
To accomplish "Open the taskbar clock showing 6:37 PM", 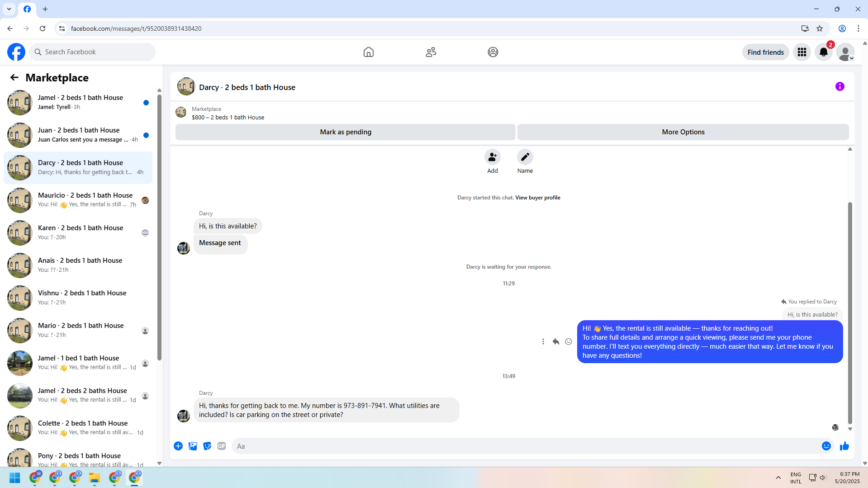I will coord(847,478).
